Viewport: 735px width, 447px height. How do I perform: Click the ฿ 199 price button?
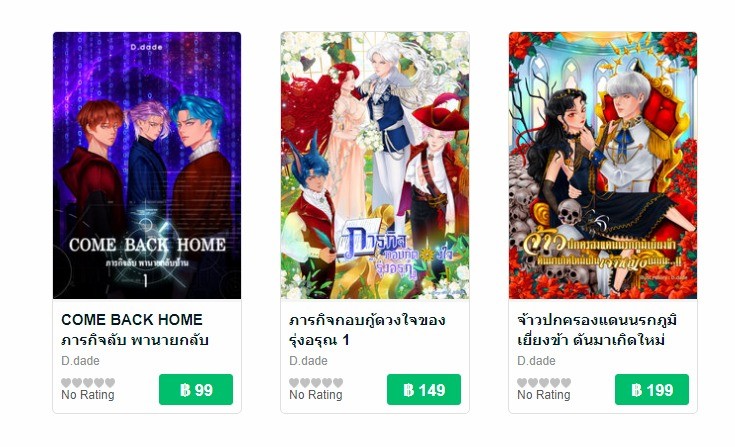[x=652, y=389]
